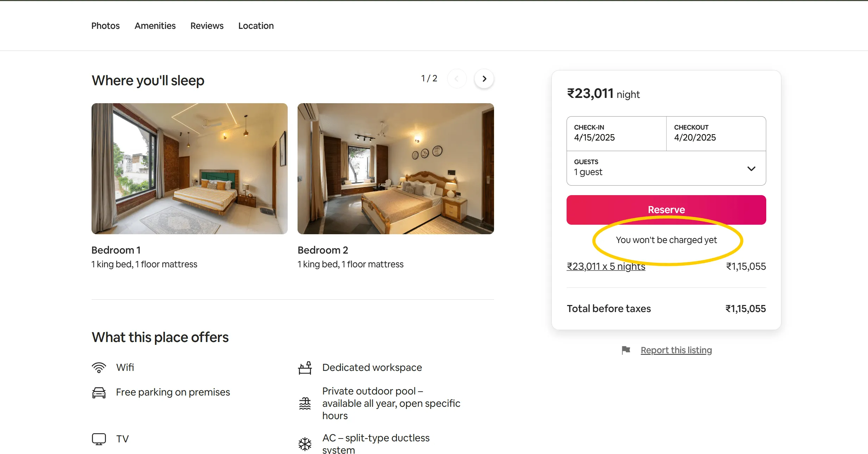The image size is (868, 454).
Task: Click the previous bedroom slide arrow
Action: pos(457,79)
